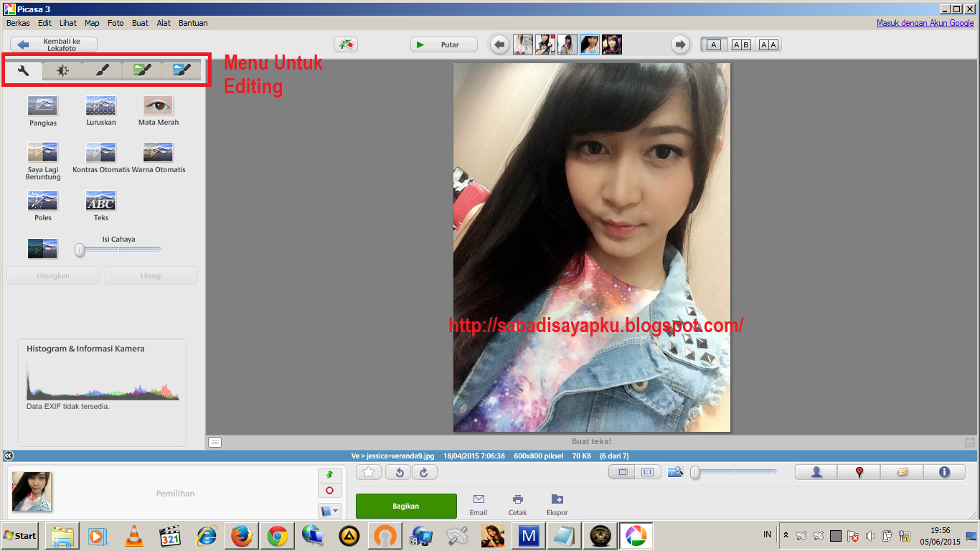Click the Urungkan undo button
The width and height of the screenshot is (980, 551).
pyautogui.click(x=53, y=275)
